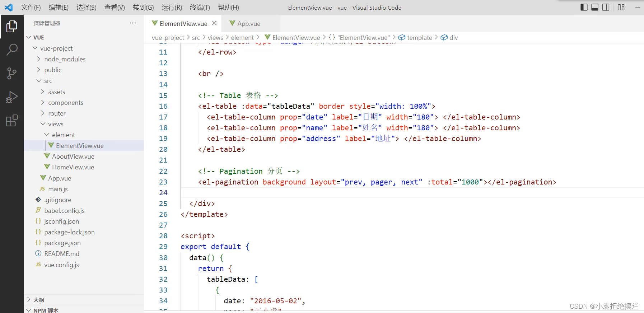The image size is (644, 313).
Task: Open ElementView.vue in the file tree
Action: tap(84, 145)
